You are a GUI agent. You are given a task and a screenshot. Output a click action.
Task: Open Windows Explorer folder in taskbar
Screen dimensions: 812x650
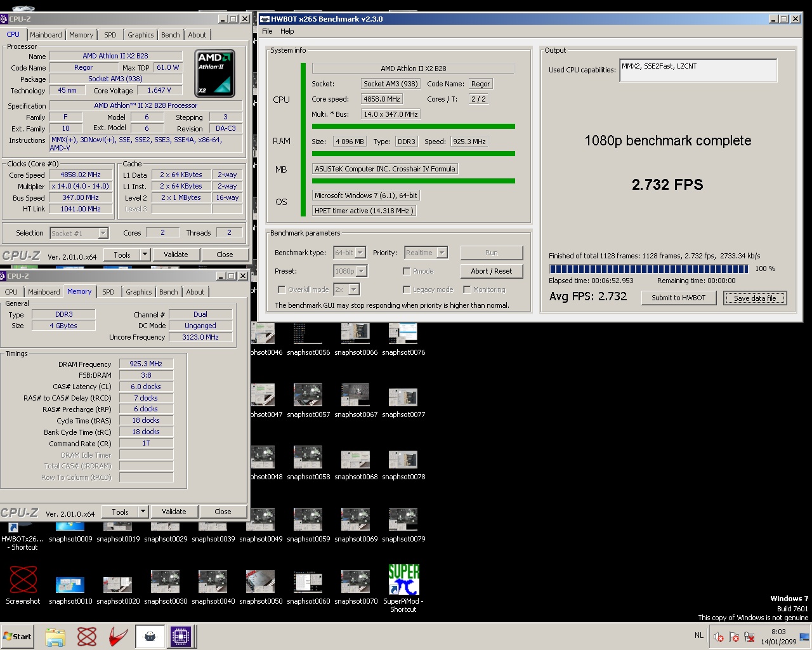coord(55,637)
